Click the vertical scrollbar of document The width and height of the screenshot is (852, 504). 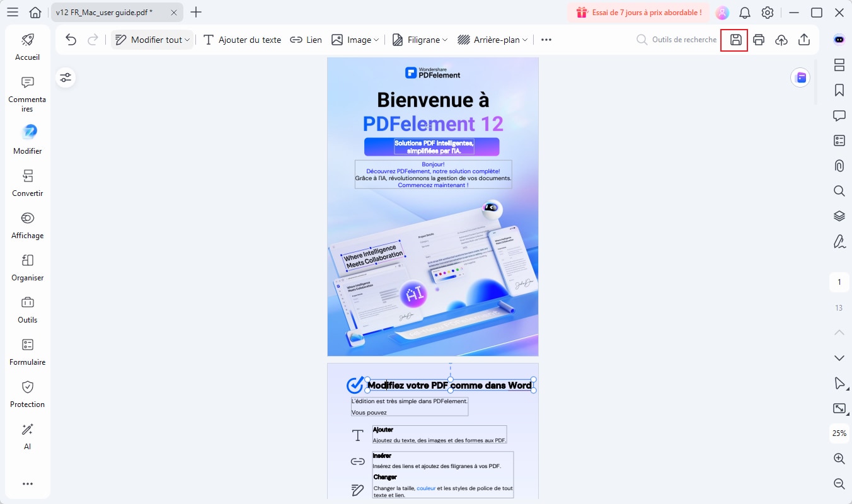817,82
